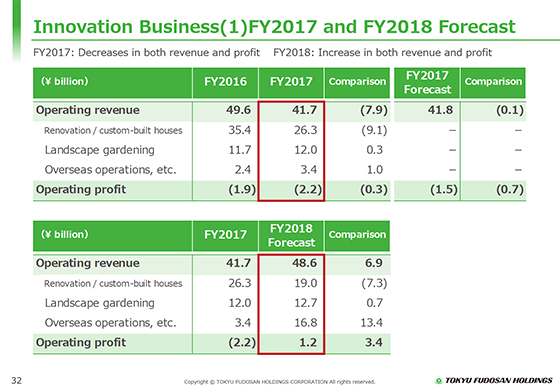Select the slide title 'Innovation Business(1)FY2017 and FY2018 Forecast'

pyautogui.click(x=274, y=27)
